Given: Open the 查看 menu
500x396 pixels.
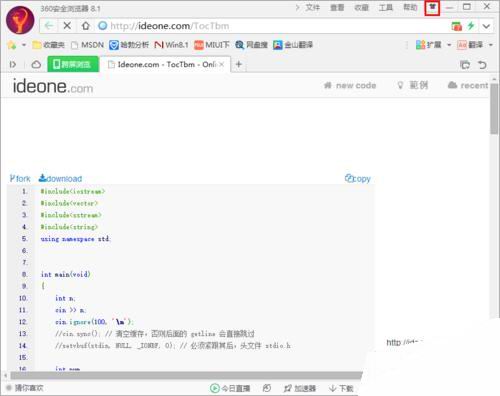Looking at the screenshot, I should point(337,7).
